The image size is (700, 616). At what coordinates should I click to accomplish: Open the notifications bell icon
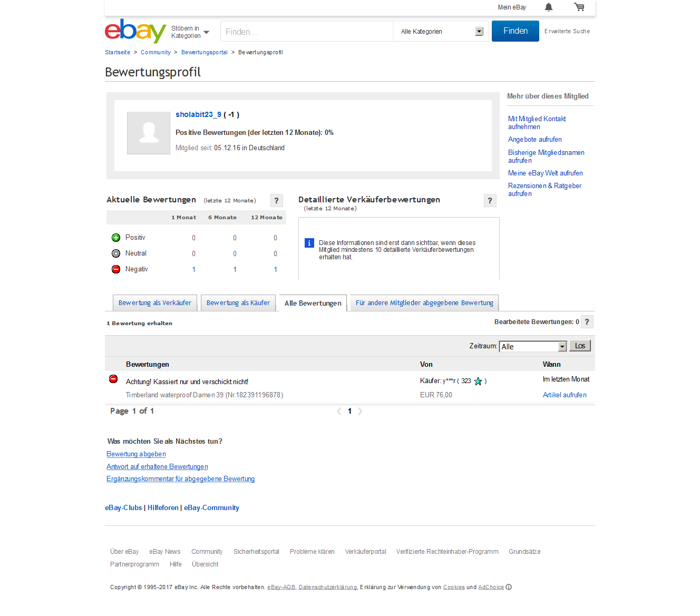coord(549,7)
